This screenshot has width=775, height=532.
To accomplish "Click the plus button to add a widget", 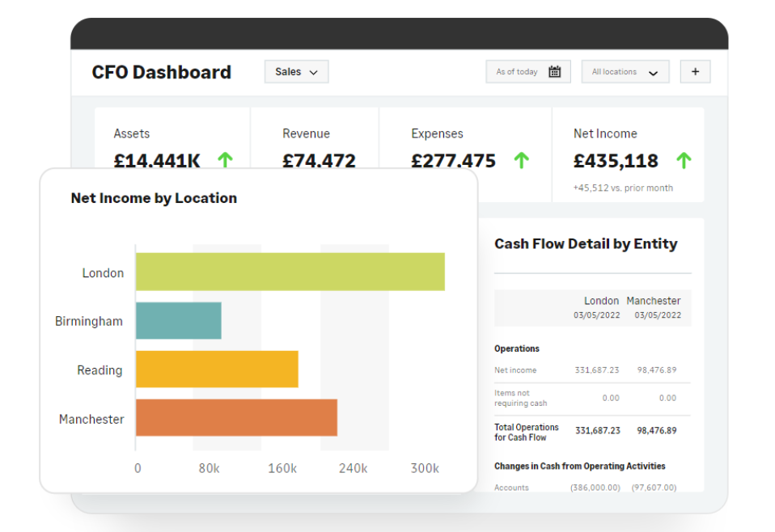I will point(695,72).
